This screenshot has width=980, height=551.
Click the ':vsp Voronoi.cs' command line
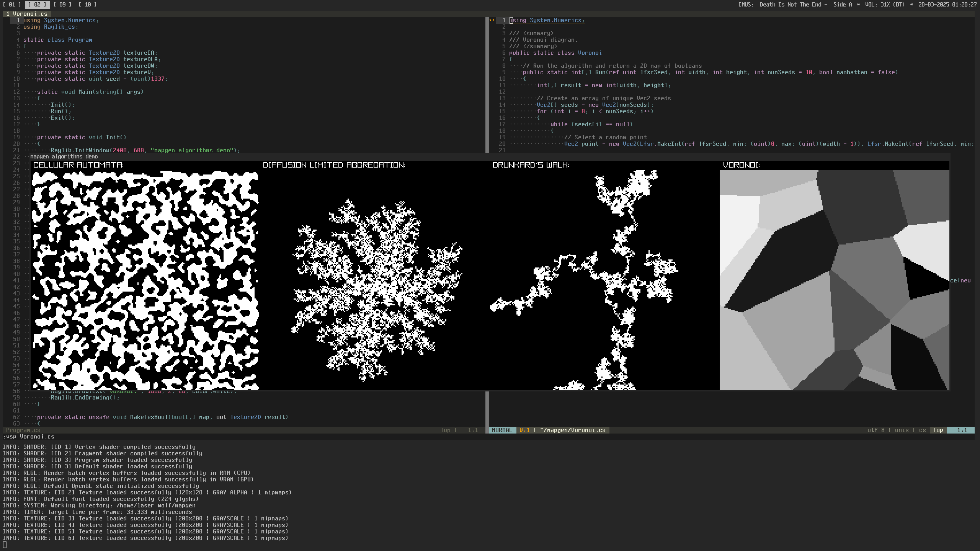29,437
